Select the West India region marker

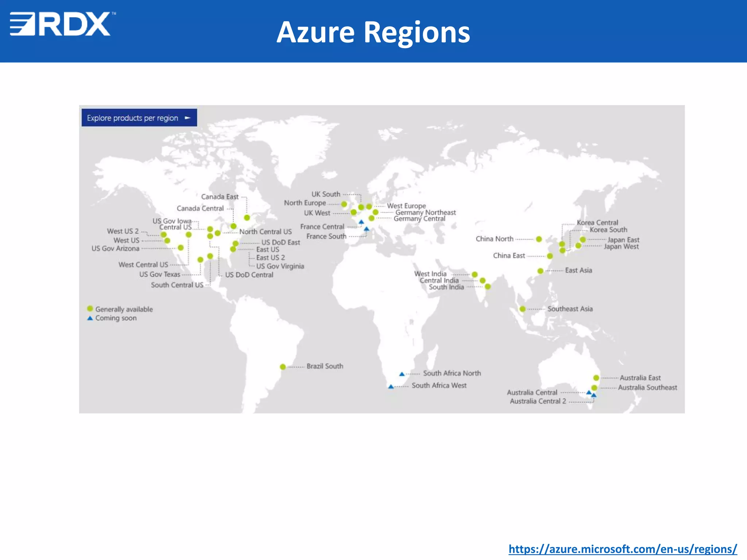coord(475,275)
